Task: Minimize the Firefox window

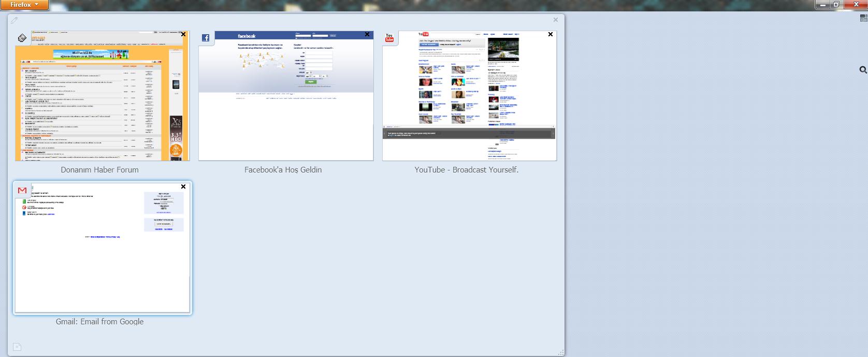Action: [822, 5]
